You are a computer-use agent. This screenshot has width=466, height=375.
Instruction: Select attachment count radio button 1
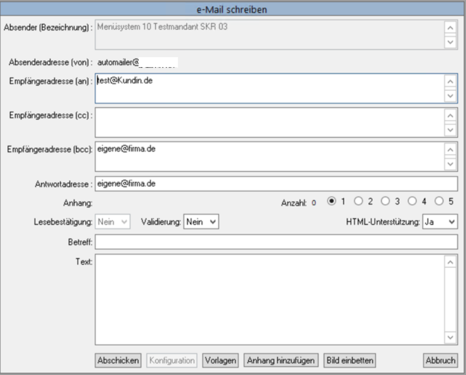[x=331, y=201]
